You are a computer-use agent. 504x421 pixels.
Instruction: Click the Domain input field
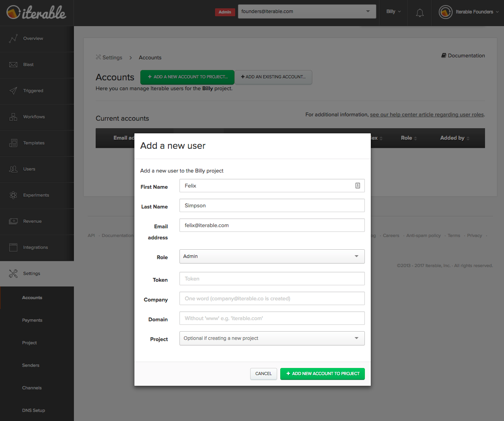[x=272, y=318]
